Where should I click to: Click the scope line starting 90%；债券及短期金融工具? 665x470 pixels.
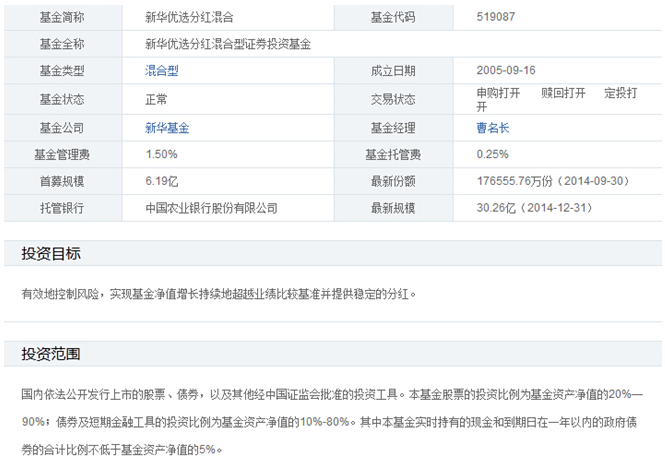click(x=329, y=422)
